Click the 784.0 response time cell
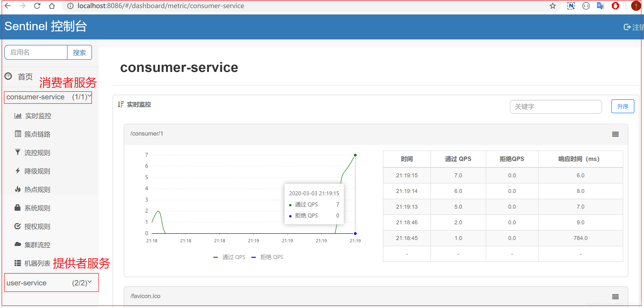 pyautogui.click(x=580, y=238)
